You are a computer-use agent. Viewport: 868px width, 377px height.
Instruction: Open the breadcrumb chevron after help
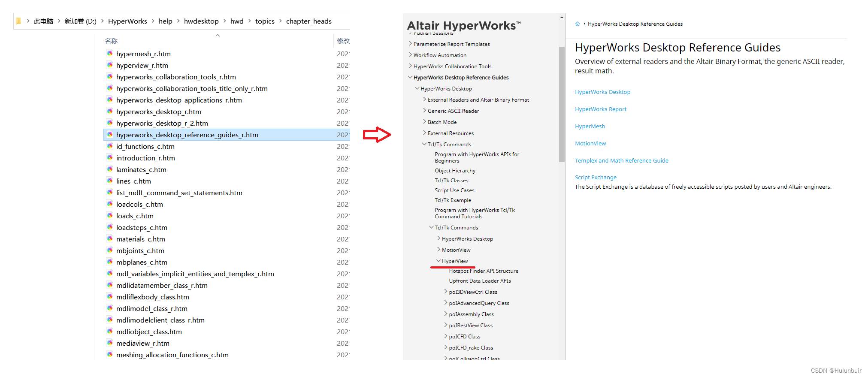pyautogui.click(x=178, y=21)
